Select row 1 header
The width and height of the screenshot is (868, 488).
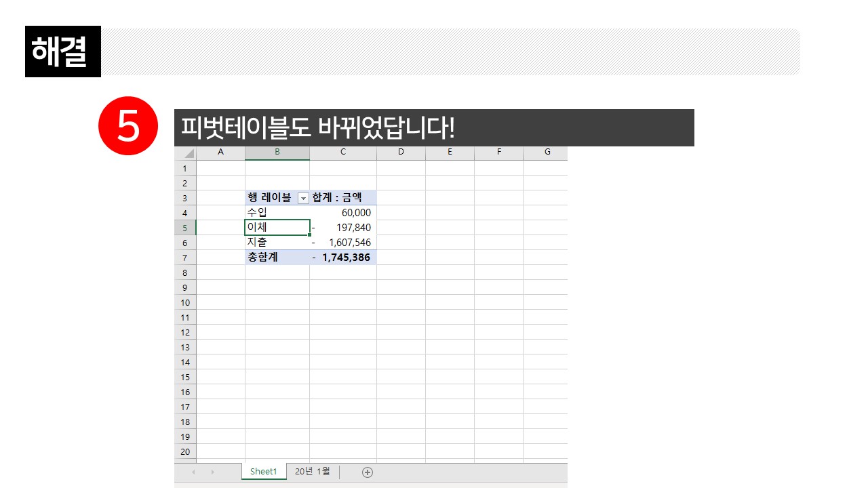pyautogui.click(x=185, y=168)
